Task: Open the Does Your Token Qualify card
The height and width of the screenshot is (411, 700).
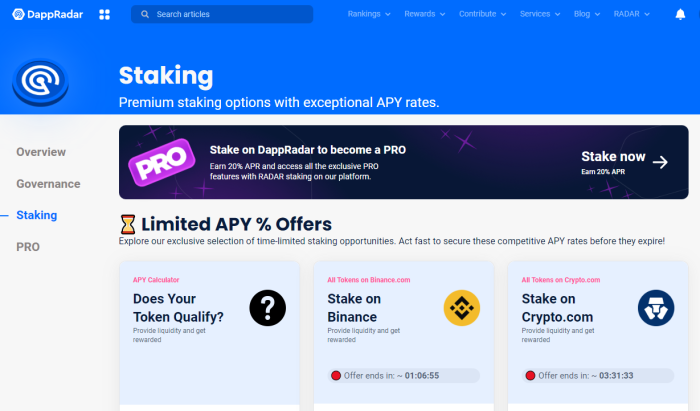Action: click(x=178, y=308)
